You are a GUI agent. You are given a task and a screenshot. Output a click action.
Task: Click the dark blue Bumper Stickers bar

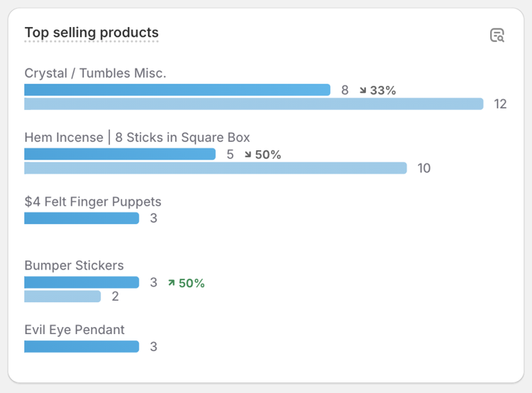(x=82, y=282)
